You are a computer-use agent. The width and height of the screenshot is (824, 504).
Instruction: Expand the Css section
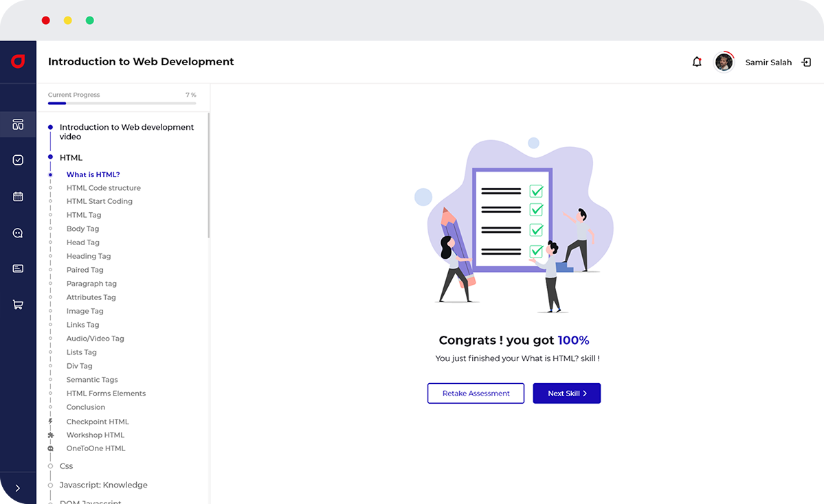(67, 466)
